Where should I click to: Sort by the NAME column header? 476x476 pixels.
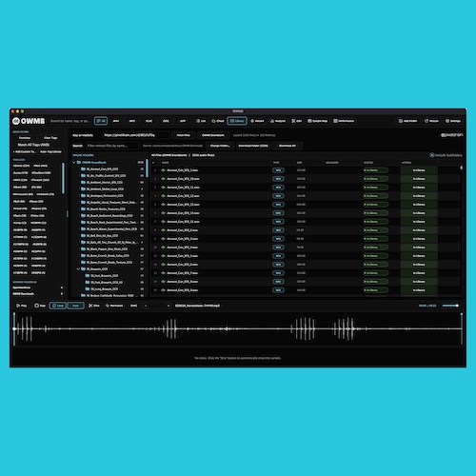point(166,163)
